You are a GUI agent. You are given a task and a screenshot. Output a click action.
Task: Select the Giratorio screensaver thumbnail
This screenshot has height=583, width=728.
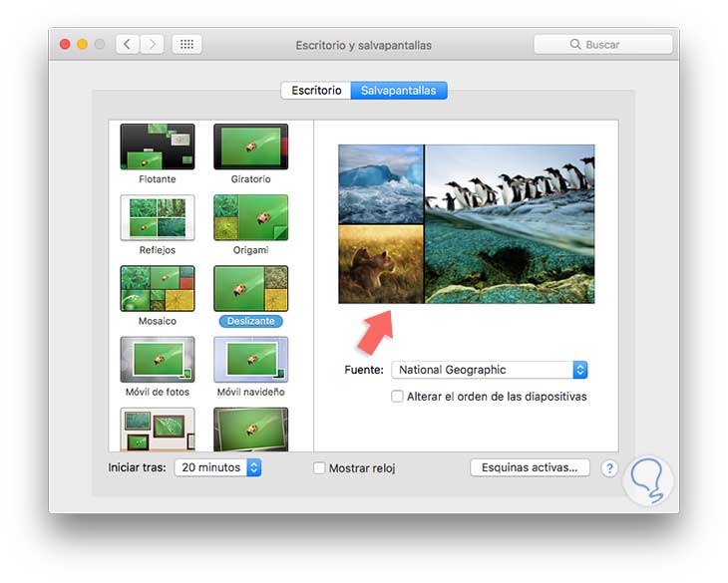pyautogui.click(x=250, y=146)
